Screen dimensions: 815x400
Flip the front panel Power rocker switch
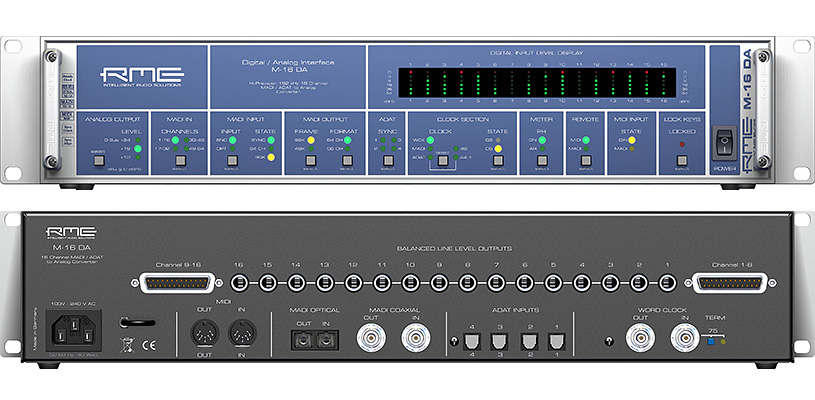click(724, 142)
